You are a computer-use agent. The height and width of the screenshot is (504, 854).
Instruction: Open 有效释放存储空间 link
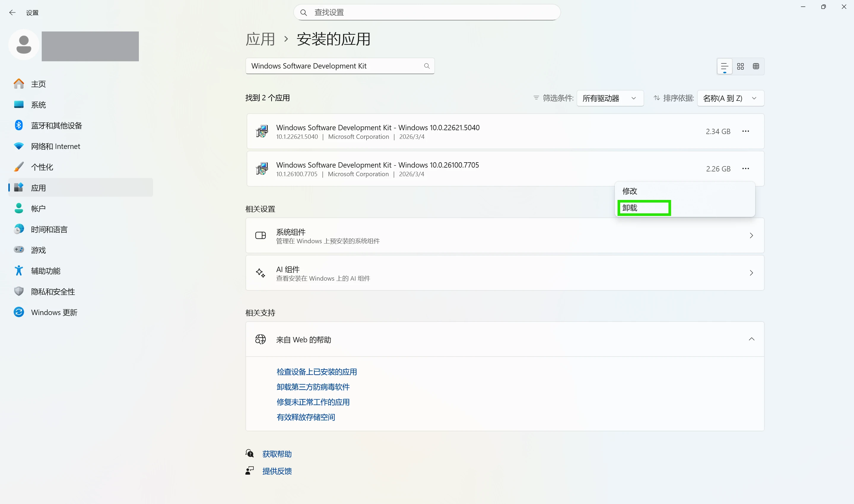(x=306, y=417)
